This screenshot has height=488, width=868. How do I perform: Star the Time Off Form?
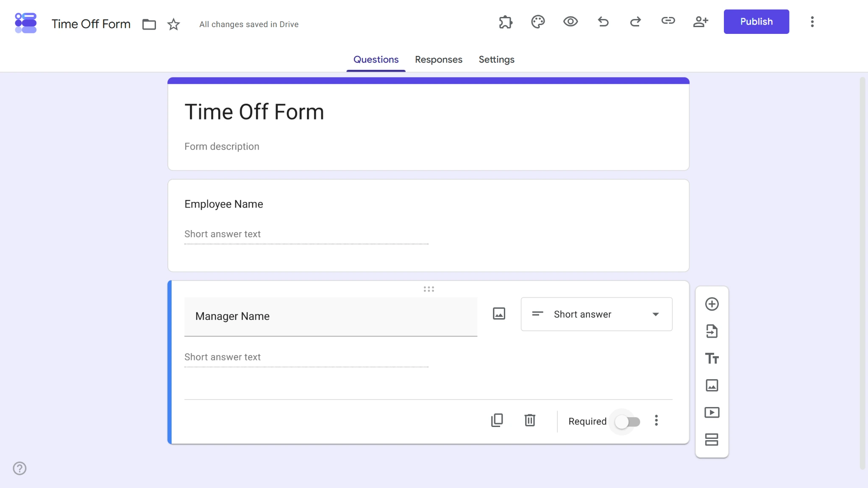tap(173, 24)
